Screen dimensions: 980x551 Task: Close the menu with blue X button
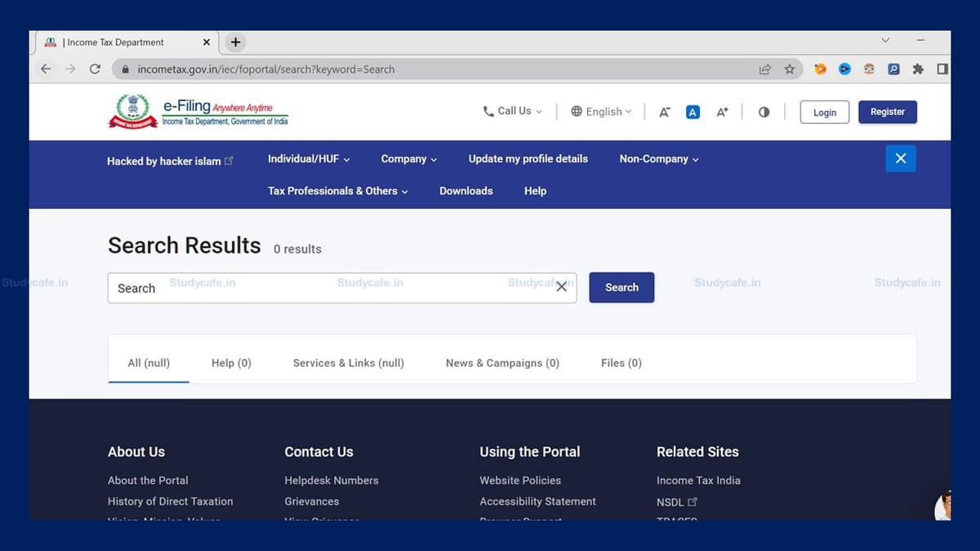pos(900,158)
